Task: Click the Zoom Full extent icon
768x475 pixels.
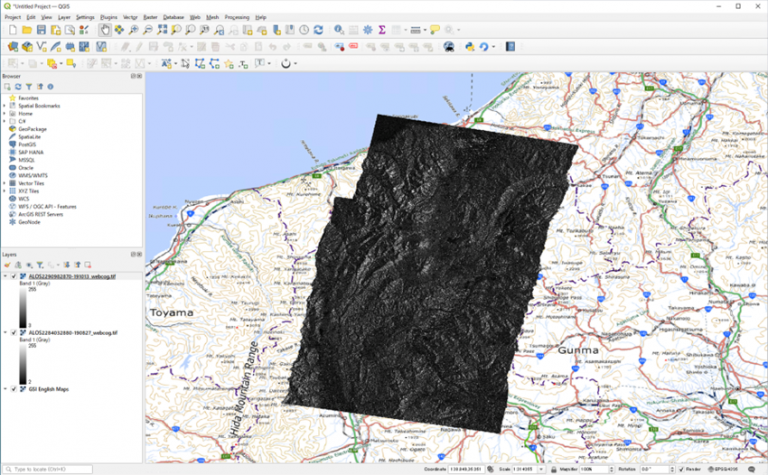Action: pos(162,30)
